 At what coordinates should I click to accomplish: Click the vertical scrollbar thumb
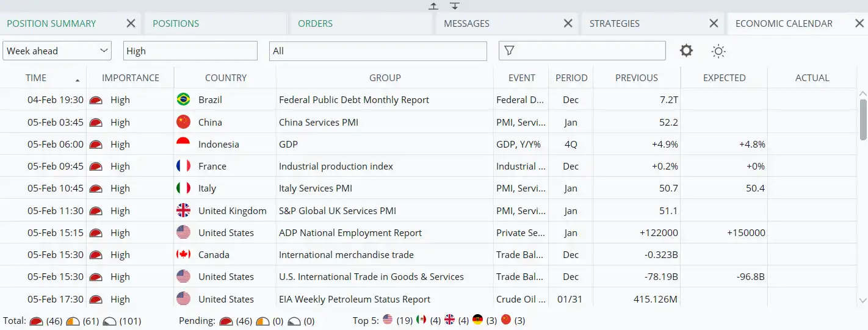[863, 119]
